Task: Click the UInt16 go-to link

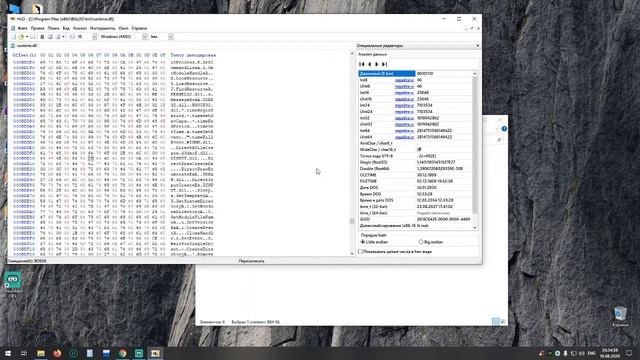Action: pos(404,99)
